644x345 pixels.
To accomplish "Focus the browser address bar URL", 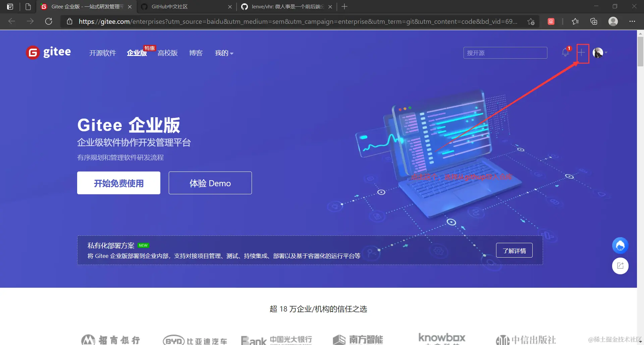I will point(298,21).
